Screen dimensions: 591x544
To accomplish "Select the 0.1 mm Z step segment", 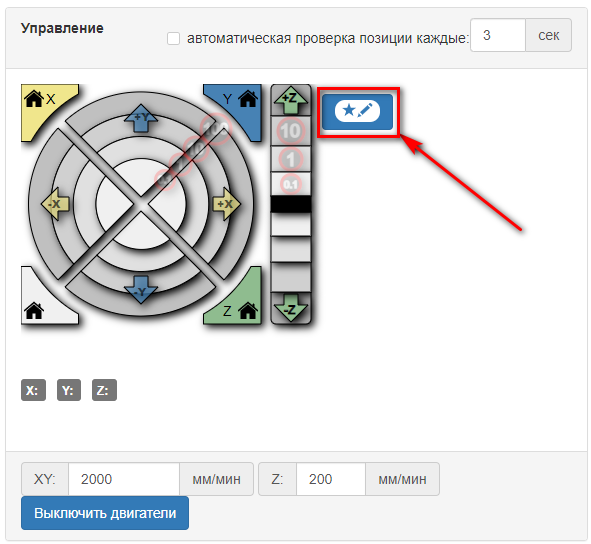I will click(291, 184).
